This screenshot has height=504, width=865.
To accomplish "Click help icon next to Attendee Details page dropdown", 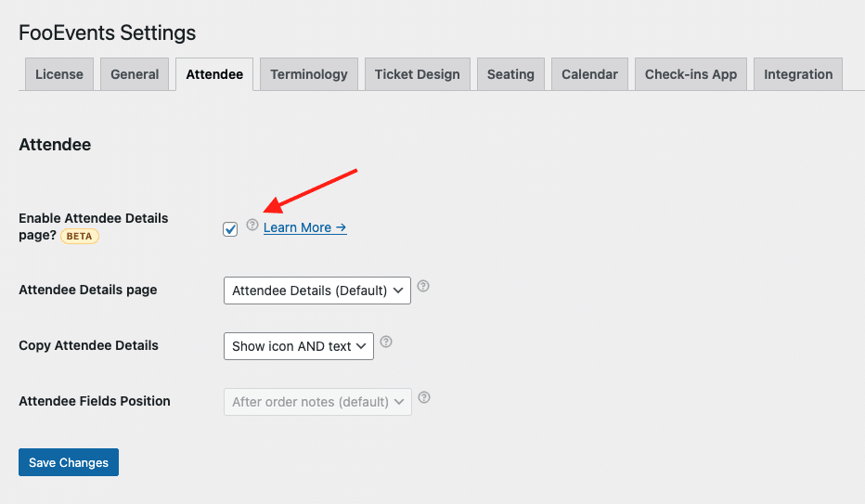I will tap(423, 286).
